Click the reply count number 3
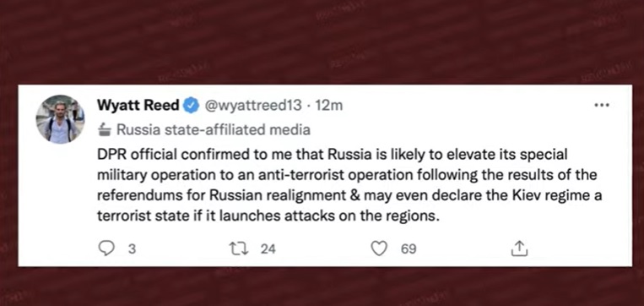The width and height of the screenshot is (644, 306). point(132,249)
